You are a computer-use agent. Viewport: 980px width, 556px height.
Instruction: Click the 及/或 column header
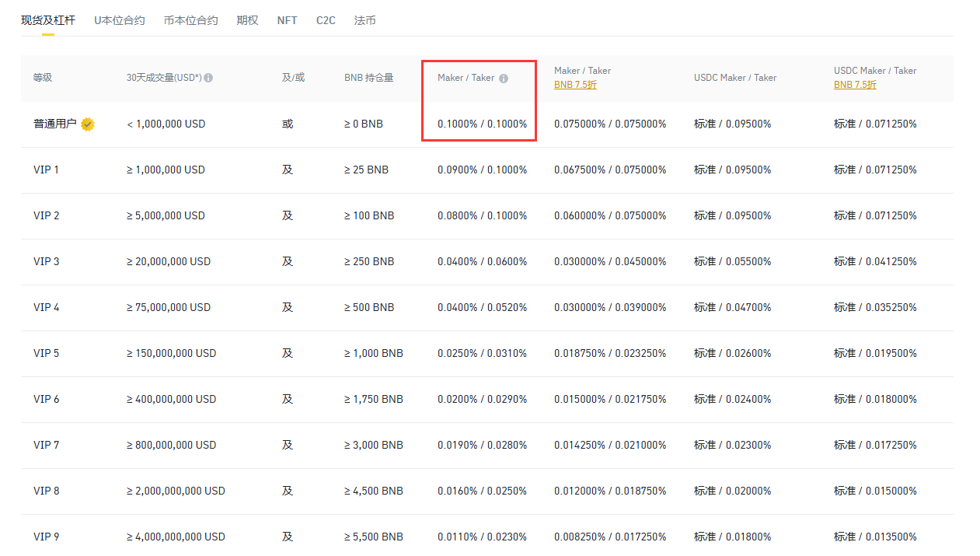tap(294, 78)
